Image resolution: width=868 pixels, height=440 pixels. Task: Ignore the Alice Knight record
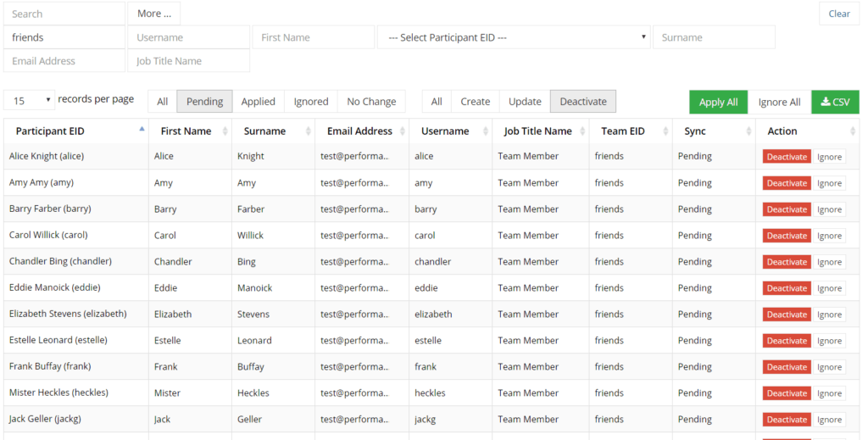pos(829,157)
